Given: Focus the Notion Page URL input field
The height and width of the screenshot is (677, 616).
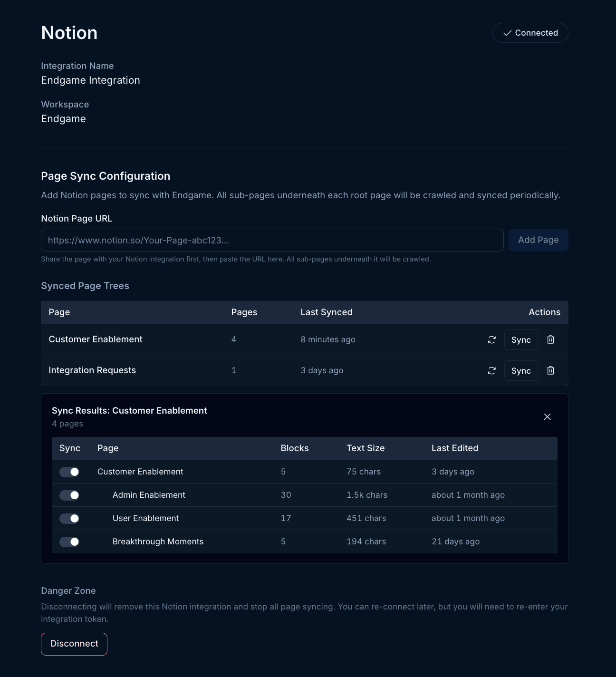Looking at the screenshot, I should coord(272,240).
